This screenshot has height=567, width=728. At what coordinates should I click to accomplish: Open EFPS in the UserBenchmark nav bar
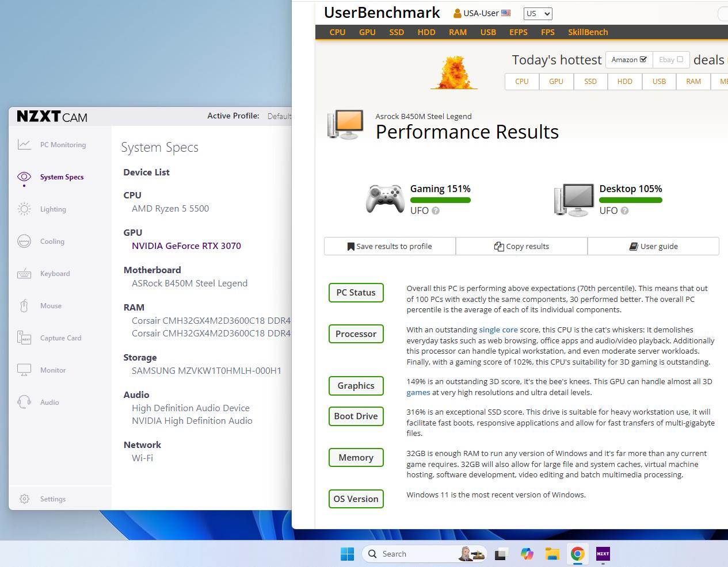click(x=519, y=32)
